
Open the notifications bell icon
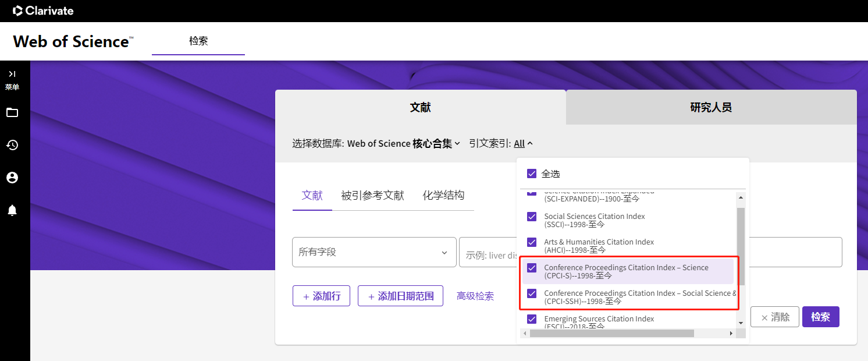point(12,210)
